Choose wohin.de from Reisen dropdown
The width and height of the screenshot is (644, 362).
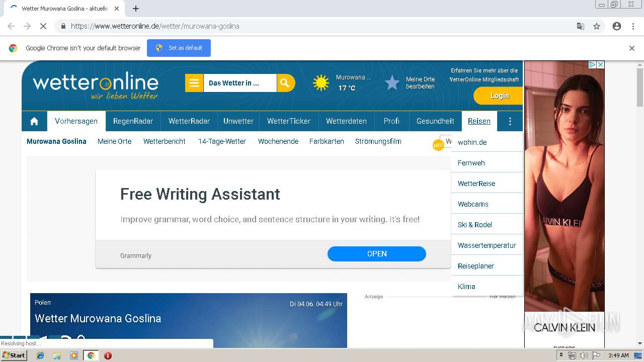pyautogui.click(x=487, y=142)
